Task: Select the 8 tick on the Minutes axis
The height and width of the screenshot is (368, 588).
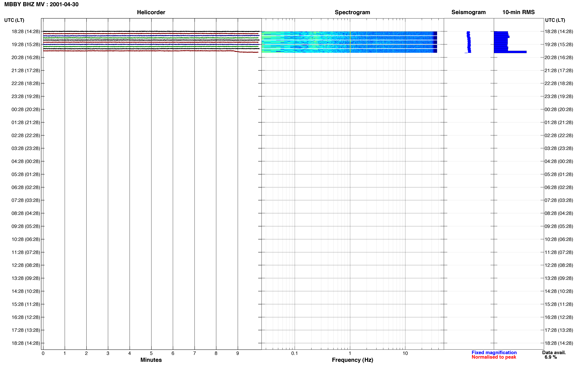Action: (x=216, y=353)
